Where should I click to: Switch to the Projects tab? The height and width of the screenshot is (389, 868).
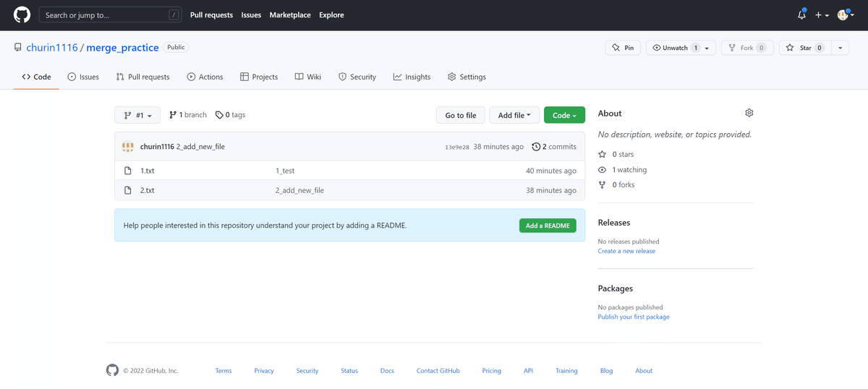259,77
